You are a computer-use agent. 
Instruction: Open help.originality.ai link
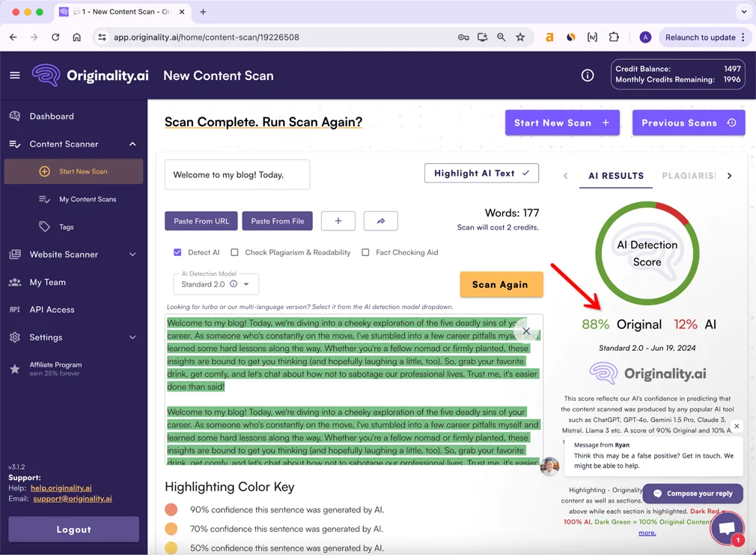61,488
